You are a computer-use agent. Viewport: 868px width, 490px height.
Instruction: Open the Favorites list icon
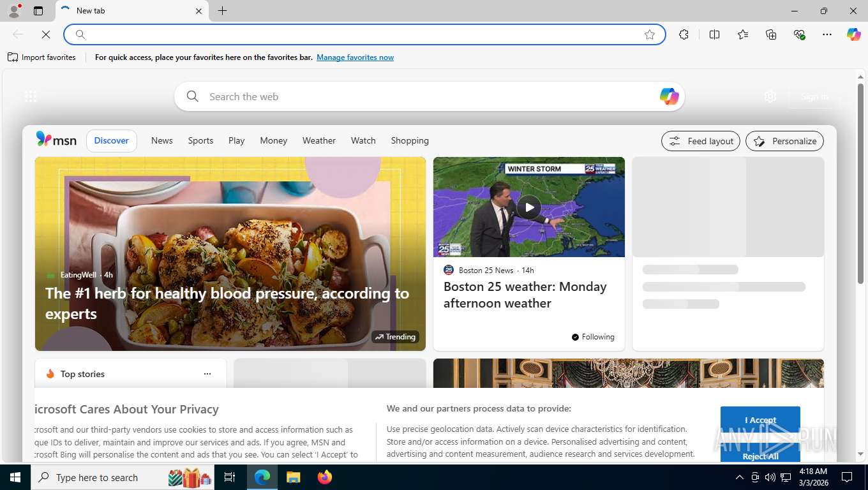click(x=743, y=34)
